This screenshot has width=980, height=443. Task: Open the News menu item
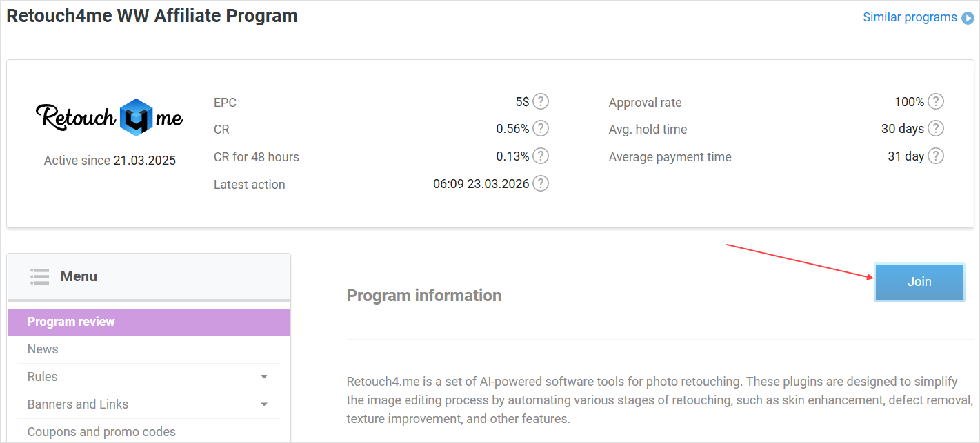pyautogui.click(x=43, y=349)
